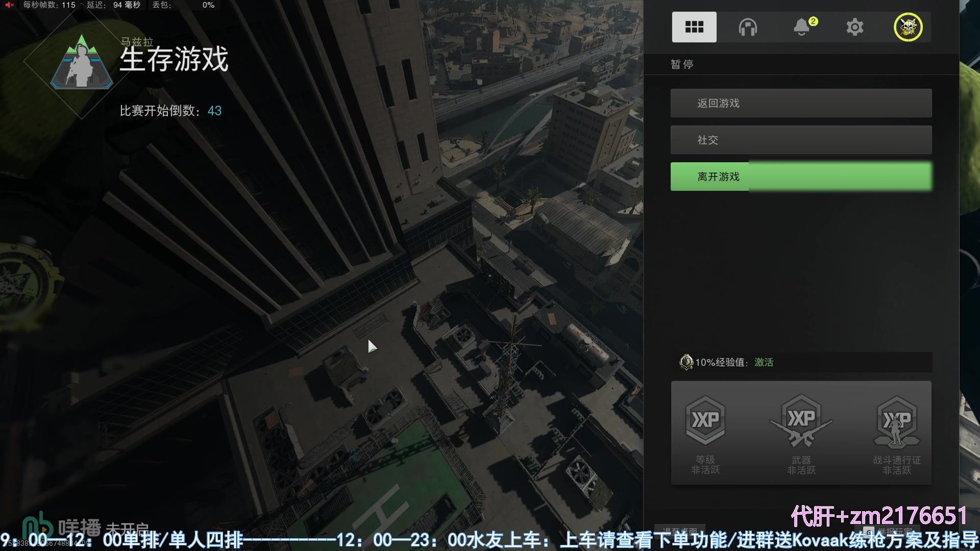Open the bell notifications icon
This screenshot has width=980, height=551.
coord(801,27)
